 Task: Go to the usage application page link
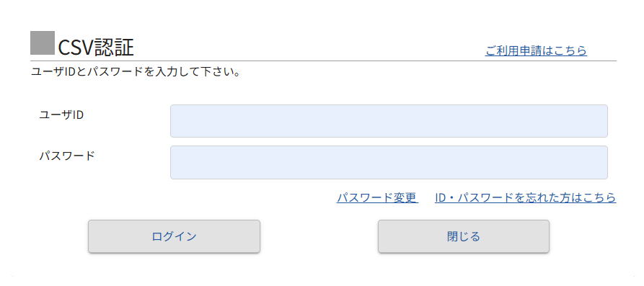coord(536,51)
